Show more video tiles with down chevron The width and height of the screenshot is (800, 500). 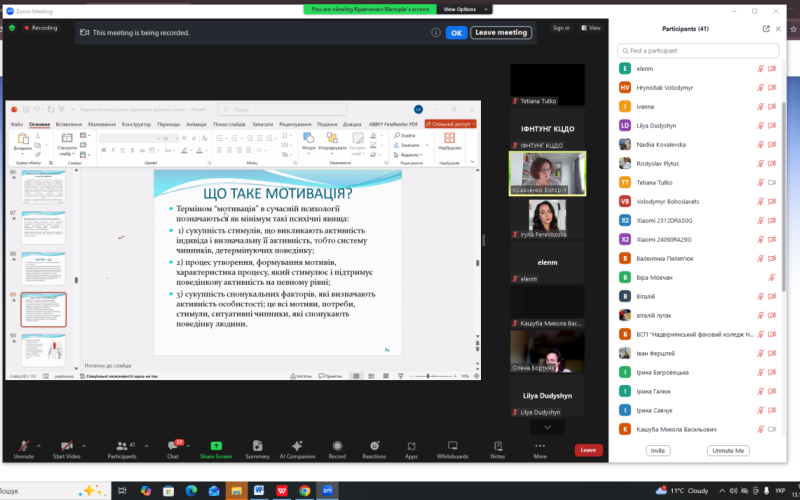tap(547, 427)
